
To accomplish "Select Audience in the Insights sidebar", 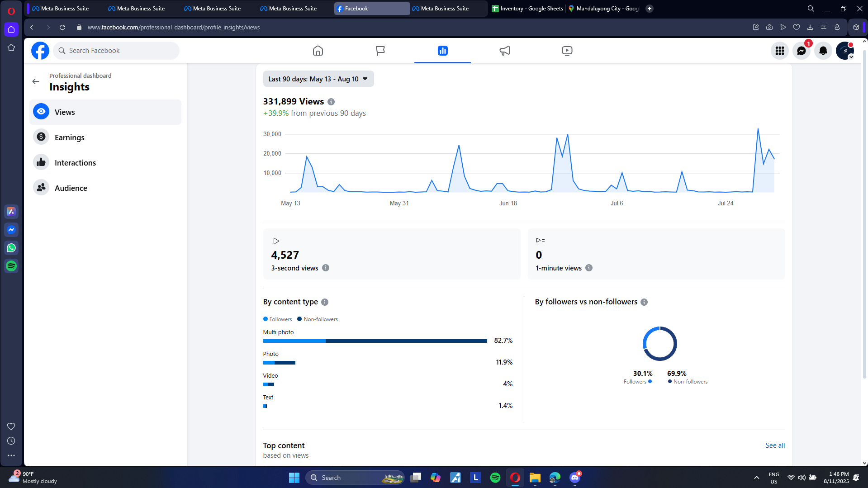I will click(71, 188).
